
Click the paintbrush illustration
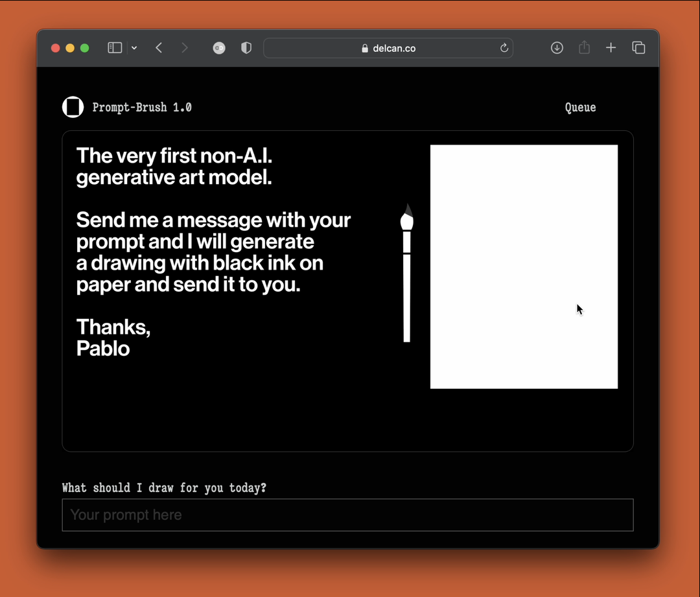coord(406,273)
